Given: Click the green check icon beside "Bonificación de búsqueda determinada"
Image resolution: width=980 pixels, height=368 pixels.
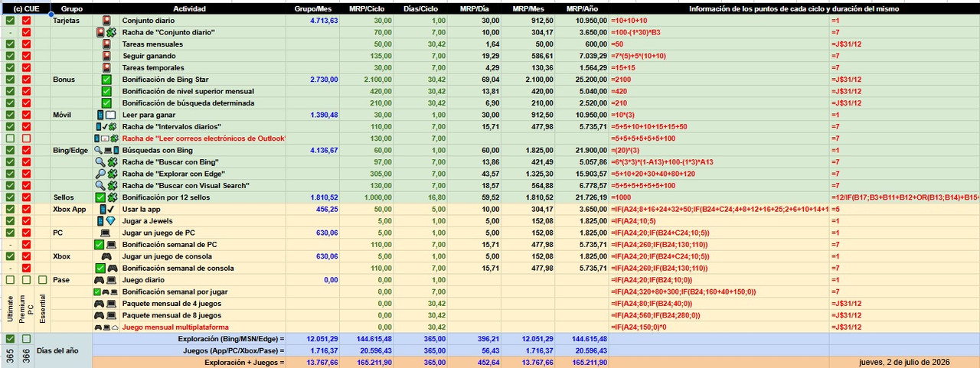Looking at the screenshot, I should [106, 103].
